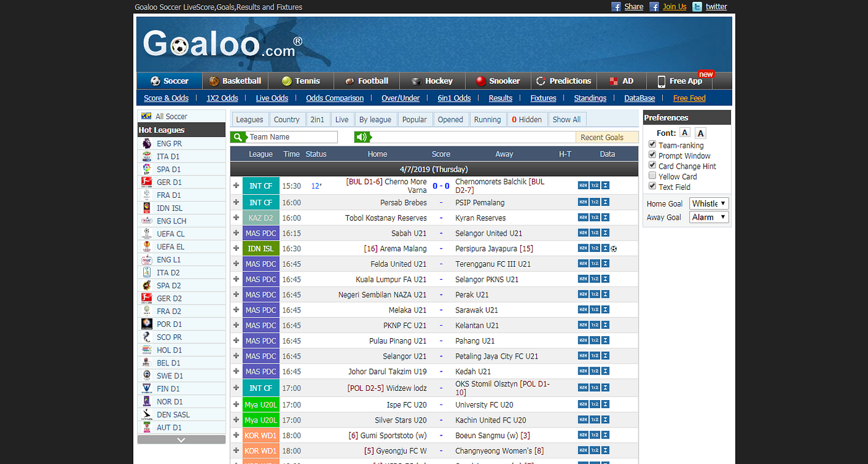Toggle the Prompt Window checkbox

click(652, 155)
